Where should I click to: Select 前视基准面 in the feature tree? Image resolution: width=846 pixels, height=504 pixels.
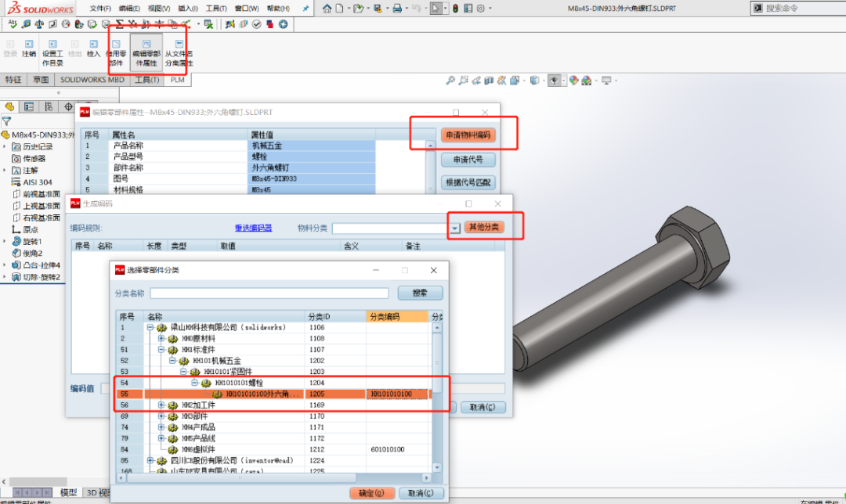[x=41, y=194]
